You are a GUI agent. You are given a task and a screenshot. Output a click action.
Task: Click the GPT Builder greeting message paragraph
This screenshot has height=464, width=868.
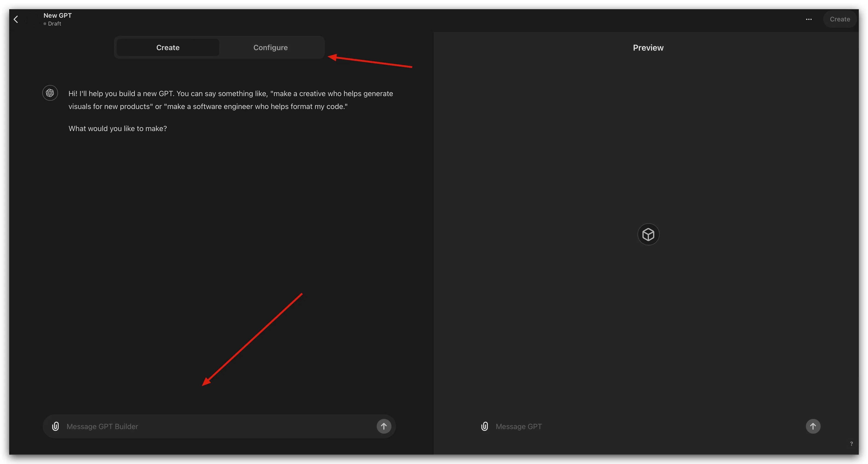click(230, 100)
